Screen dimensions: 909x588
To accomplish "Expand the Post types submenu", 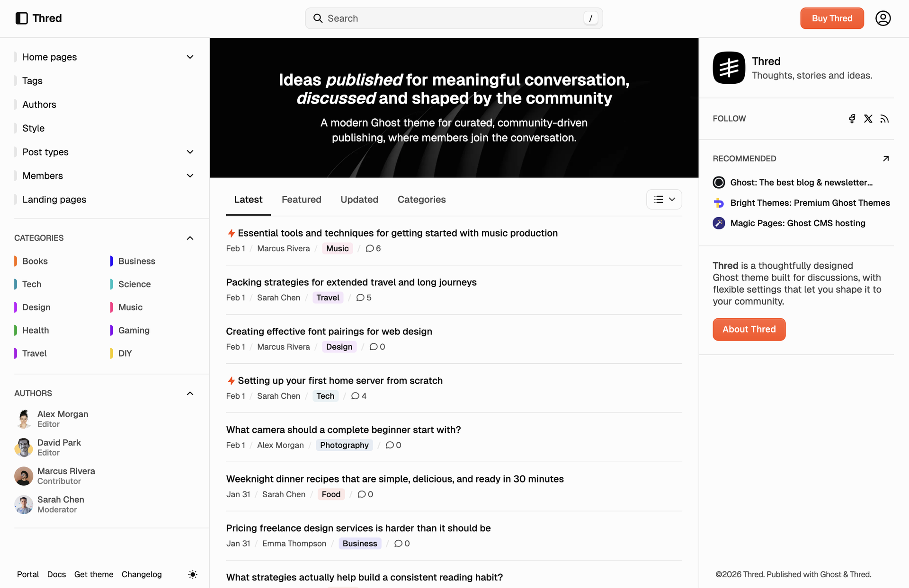I will point(190,152).
